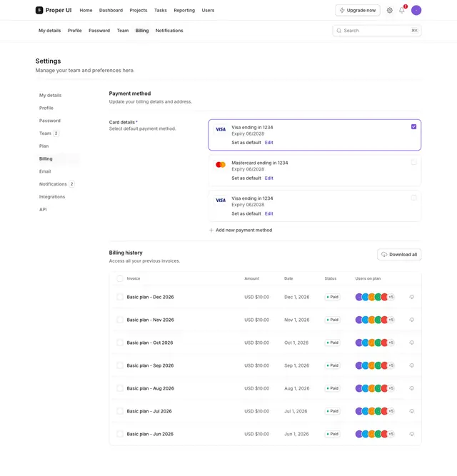The image size is (457, 476).
Task: Click the Paid status for Dec 2026
Action: (x=332, y=297)
